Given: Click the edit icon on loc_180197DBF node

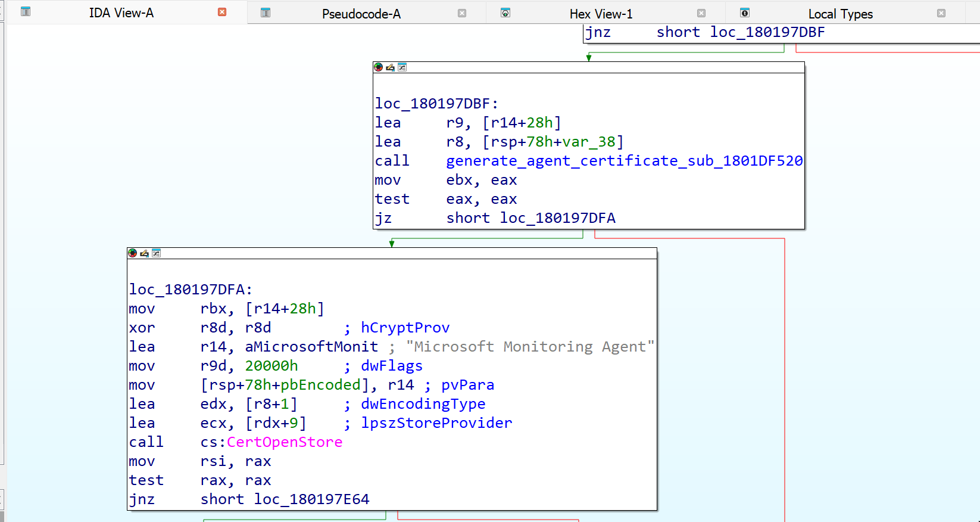Looking at the screenshot, I should point(390,67).
